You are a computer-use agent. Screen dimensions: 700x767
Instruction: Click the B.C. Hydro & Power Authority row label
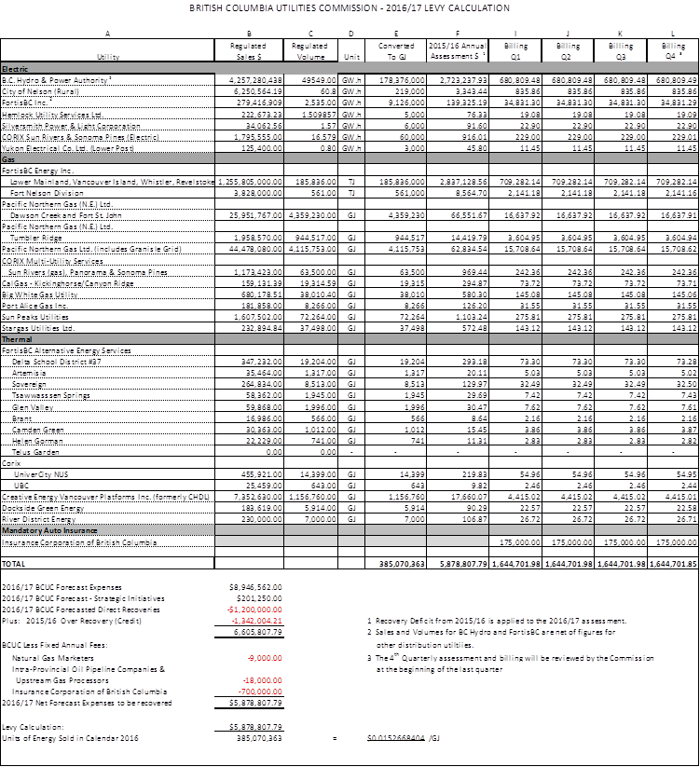[x=56, y=80]
